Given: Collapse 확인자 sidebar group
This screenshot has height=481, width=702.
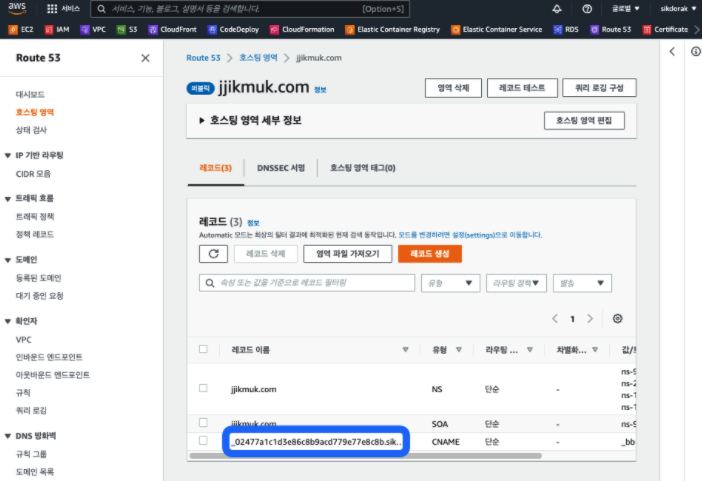Looking at the screenshot, I should tap(8, 322).
